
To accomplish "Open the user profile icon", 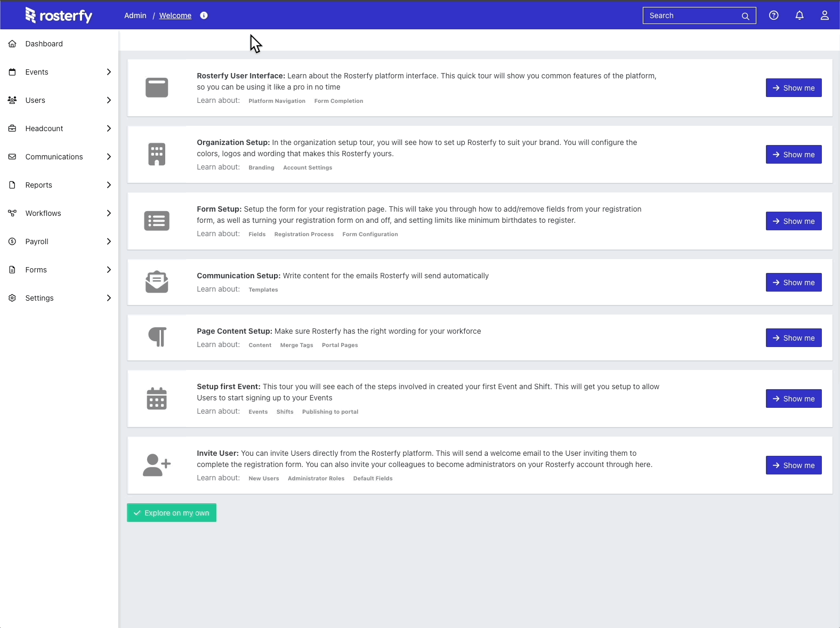I will pyautogui.click(x=825, y=15).
